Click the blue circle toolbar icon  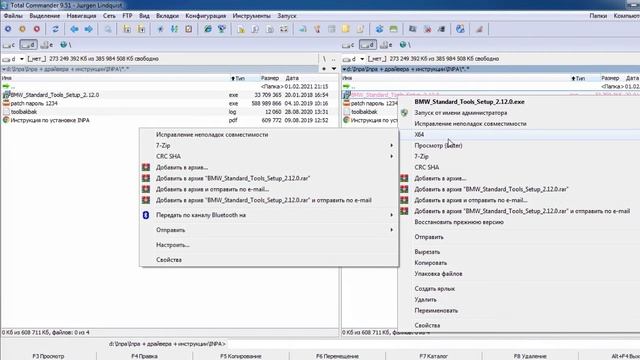click(8, 29)
